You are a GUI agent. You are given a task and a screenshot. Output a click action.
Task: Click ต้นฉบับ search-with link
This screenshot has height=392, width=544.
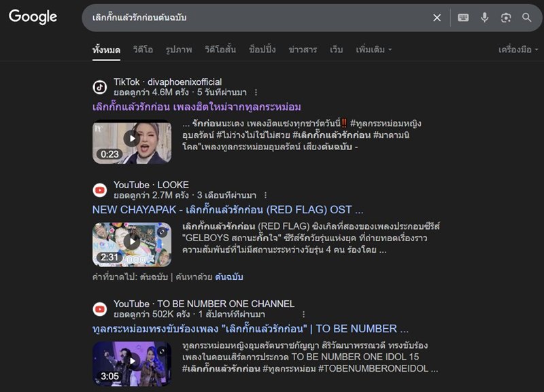click(229, 277)
